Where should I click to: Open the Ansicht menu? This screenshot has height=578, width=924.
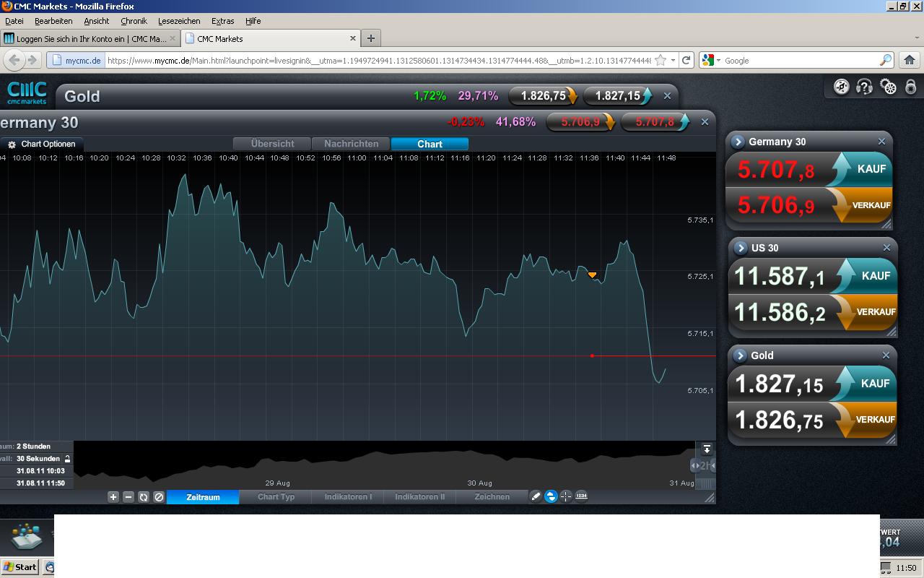coord(97,21)
